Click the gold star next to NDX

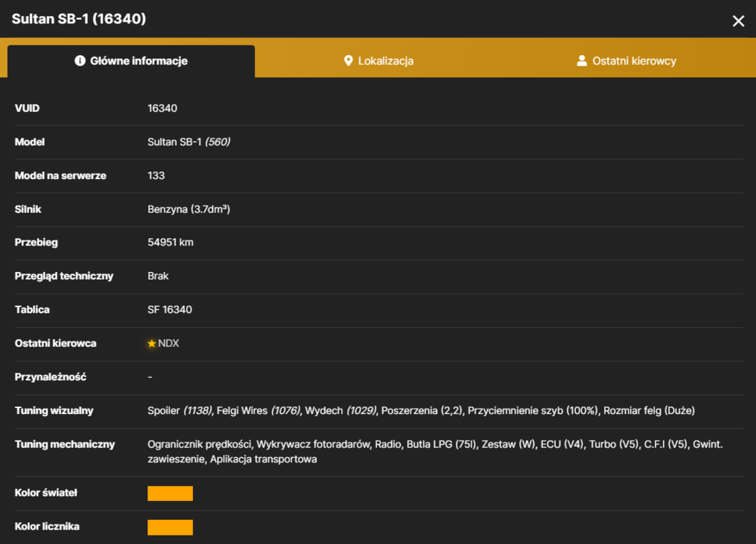[x=152, y=344]
